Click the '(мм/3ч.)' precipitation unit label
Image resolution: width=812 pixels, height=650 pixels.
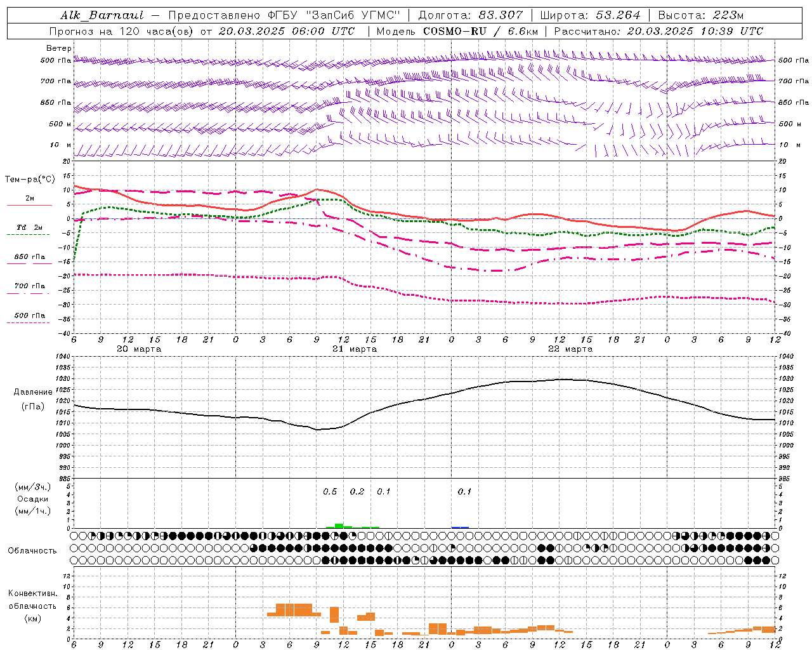pos(33,487)
